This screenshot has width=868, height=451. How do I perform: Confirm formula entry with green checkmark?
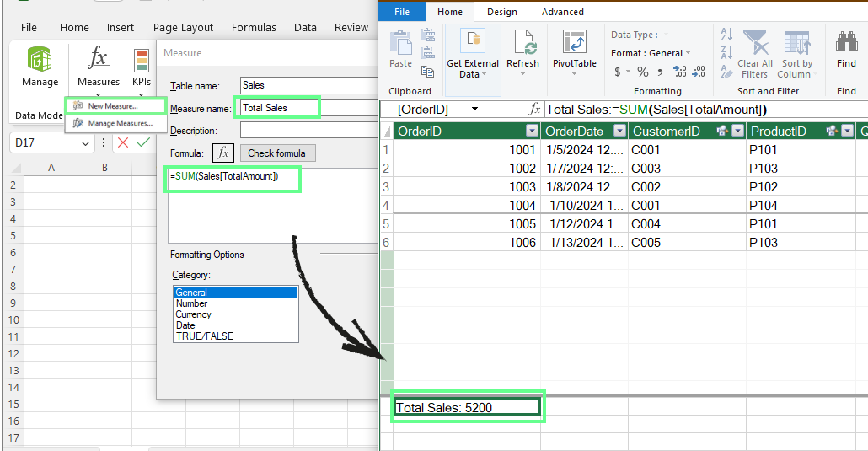point(142,143)
